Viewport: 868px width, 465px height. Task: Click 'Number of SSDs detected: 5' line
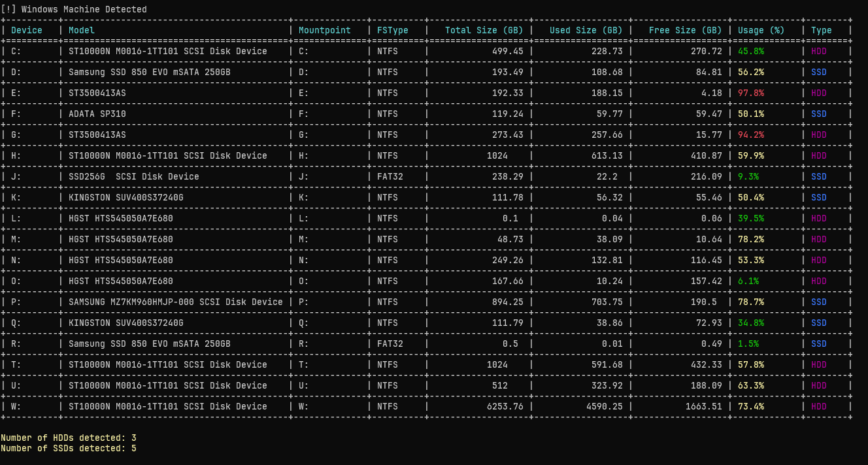click(x=69, y=448)
